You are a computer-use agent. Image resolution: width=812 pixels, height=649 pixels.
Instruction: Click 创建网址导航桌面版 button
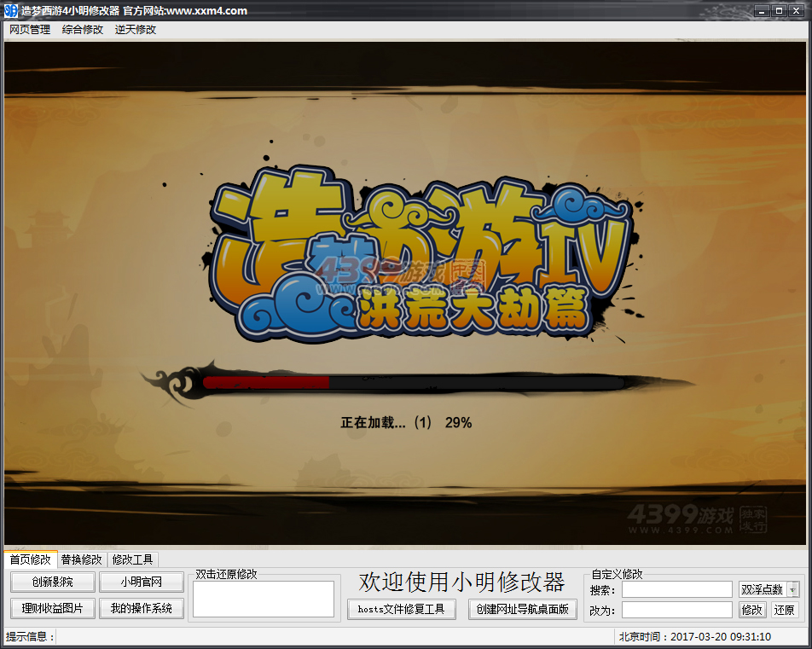[x=523, y=609]
